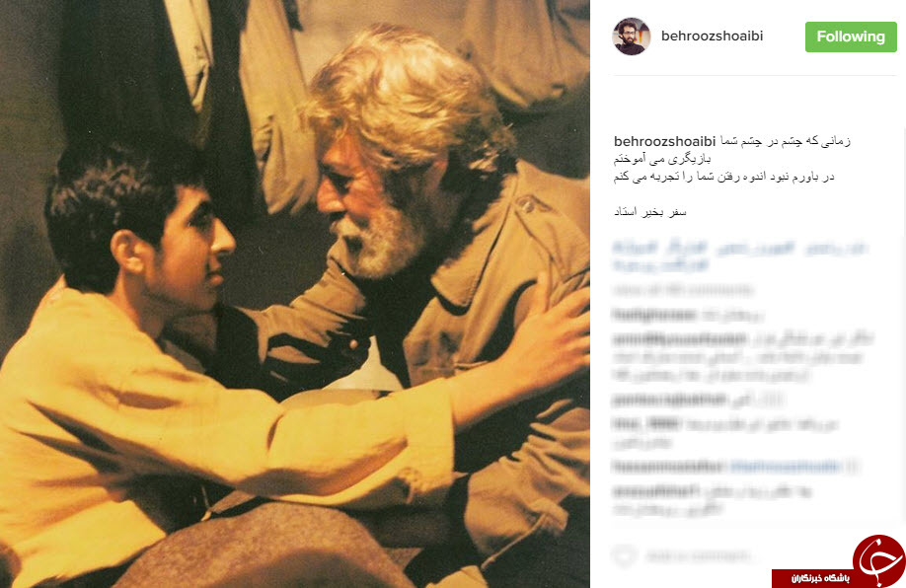
Task: View the blurred likes and comments count line
Action: coord(682,288)
